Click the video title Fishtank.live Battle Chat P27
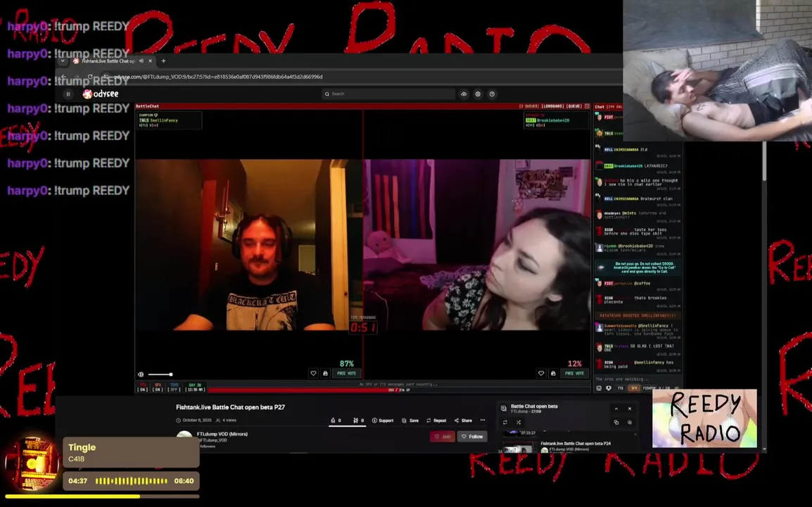Image resolution: width=812 pixels, height=507 pixels. pyautogui.click(x=231, y=407)
